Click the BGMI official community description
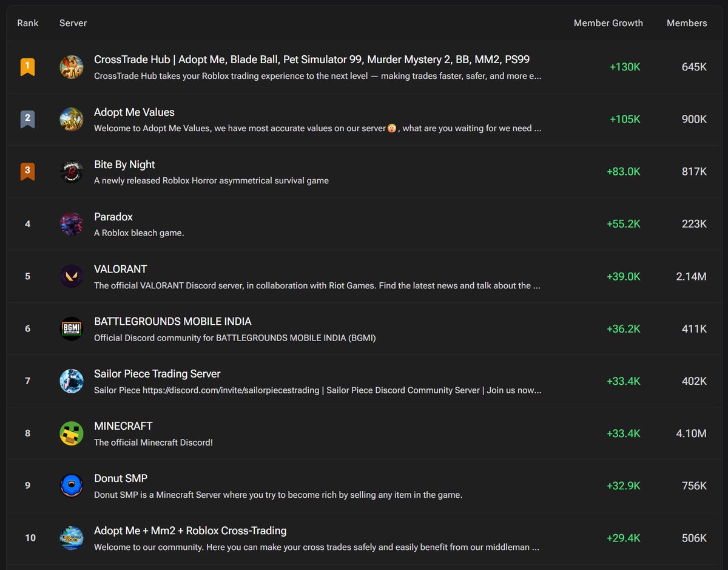Viewport: 728px width, 570px height. click(x=235, y=338)
